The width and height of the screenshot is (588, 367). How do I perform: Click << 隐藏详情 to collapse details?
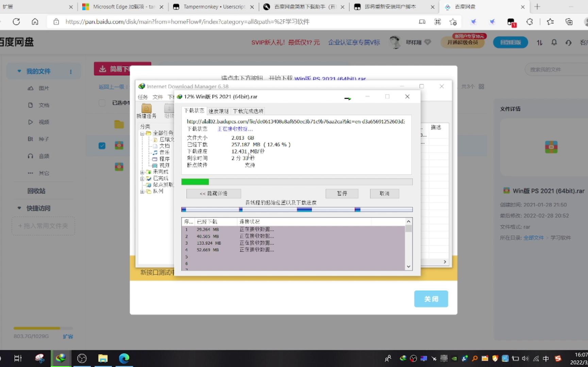[x=214, y=193]
